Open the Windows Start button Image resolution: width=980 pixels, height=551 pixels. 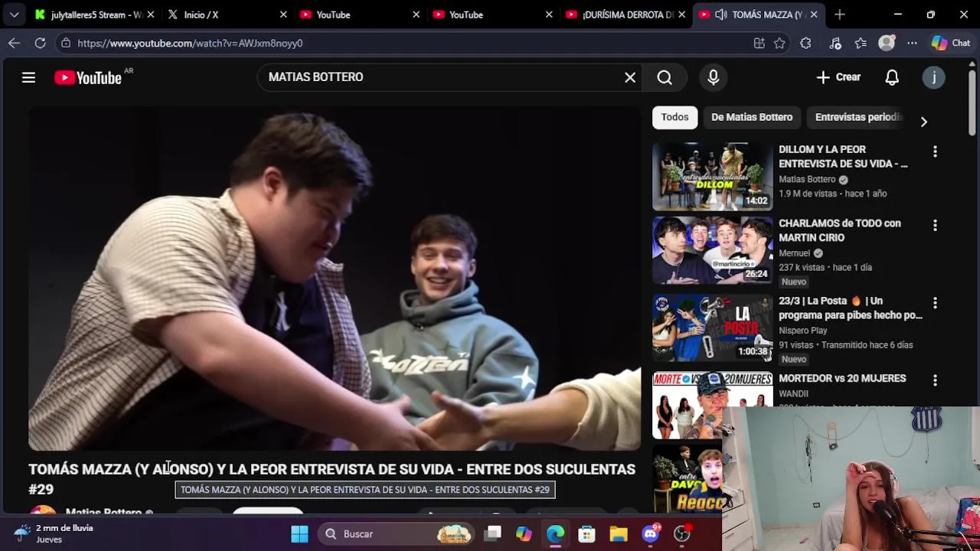299,533
